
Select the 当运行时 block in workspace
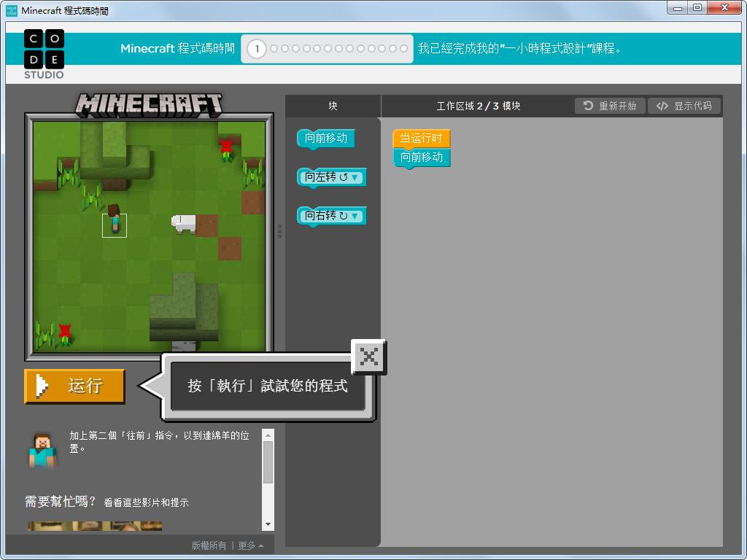[421, 139]
